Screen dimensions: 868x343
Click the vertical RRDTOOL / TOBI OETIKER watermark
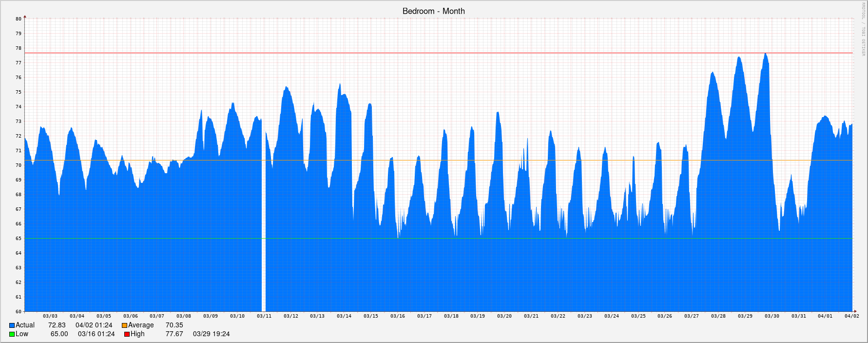pos(863,29)
